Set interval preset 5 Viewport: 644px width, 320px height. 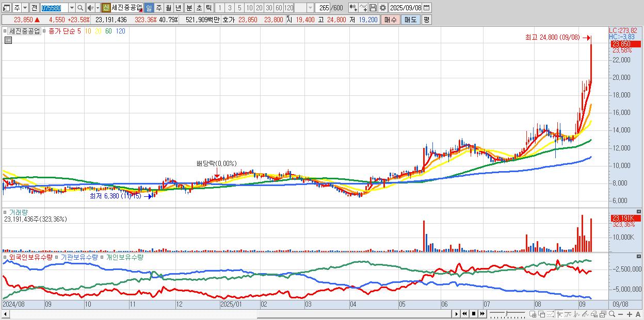pyautogui.click(x=239, y=8)
